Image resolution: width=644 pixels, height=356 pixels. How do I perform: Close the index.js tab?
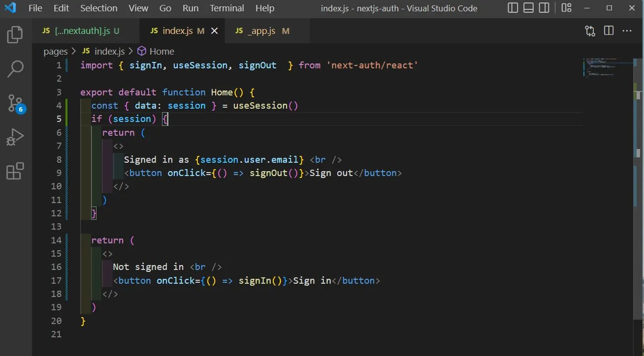point(214,31)
